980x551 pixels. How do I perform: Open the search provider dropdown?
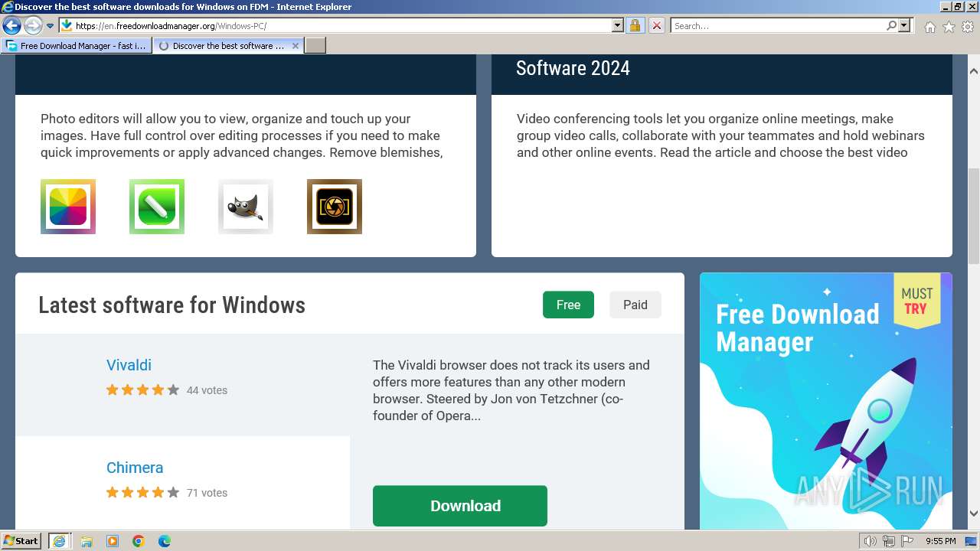(904, 25)
